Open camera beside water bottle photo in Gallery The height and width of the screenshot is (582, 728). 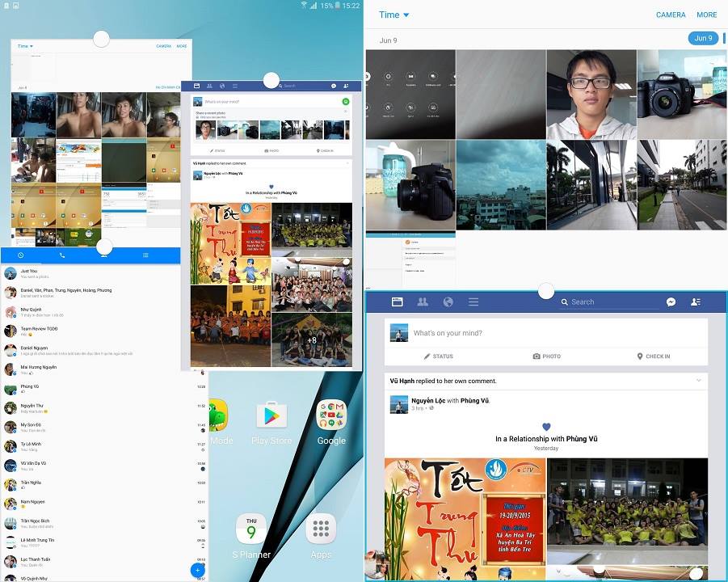click(410, 185)
